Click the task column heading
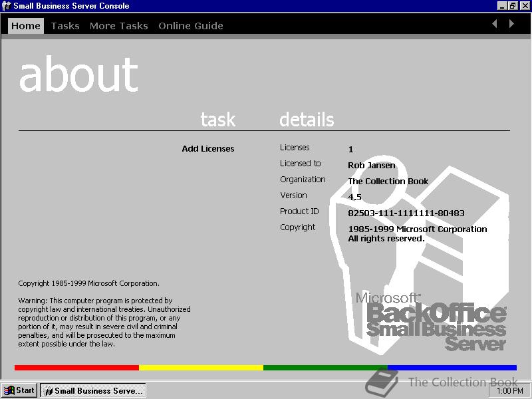Screen dimensions: 532x399 [218, 120]
